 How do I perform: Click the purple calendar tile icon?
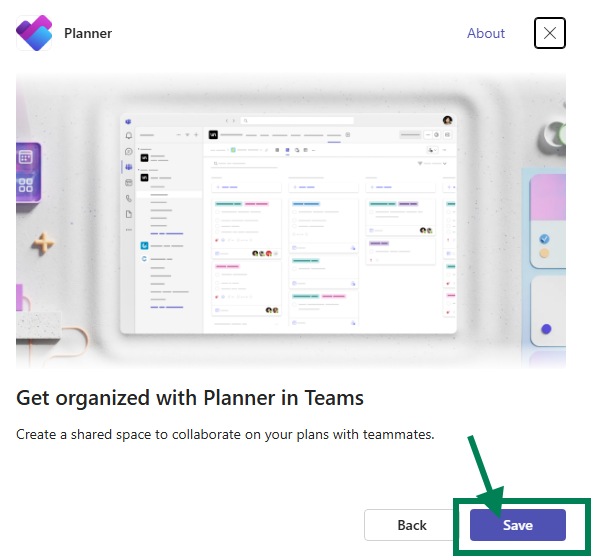coord(25,157)
